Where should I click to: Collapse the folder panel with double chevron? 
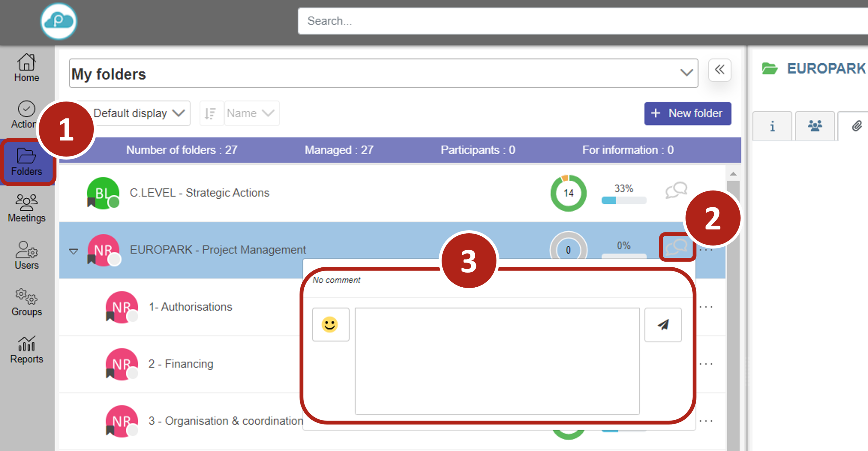tap(719, 70)
